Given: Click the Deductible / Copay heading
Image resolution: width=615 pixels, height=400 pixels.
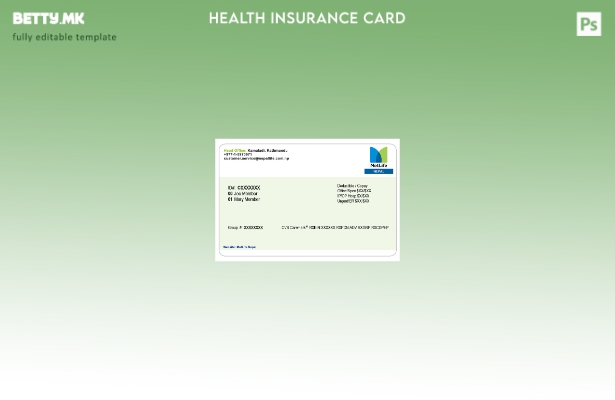Looking at the screenshot, I should 352,185.
